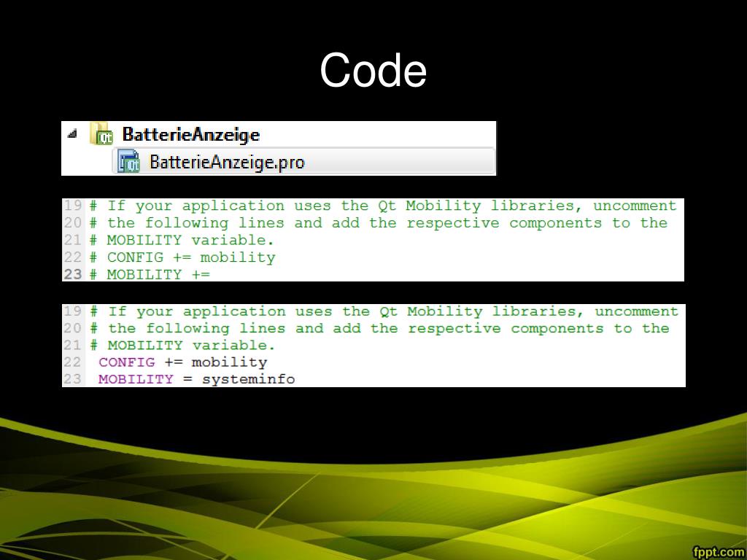Click line number 23 in second snippet
The height and width of the screenshot is (560, 747).
coord(73,379)
